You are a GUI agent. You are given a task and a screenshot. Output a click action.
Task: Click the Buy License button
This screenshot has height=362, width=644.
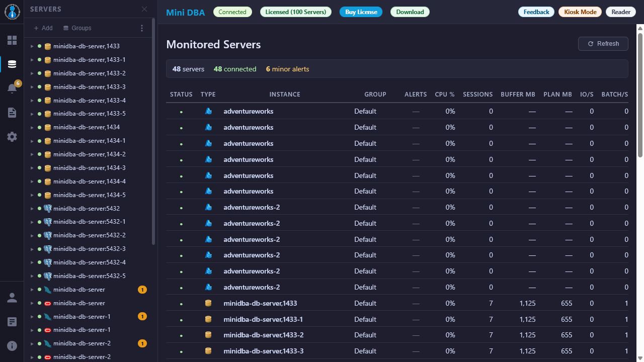361,12
